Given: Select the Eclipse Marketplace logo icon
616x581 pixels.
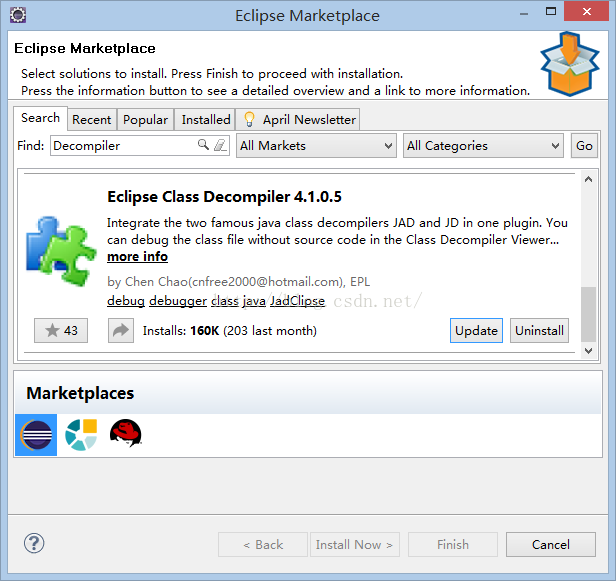Looking at the screenshot, I should 36,435.
